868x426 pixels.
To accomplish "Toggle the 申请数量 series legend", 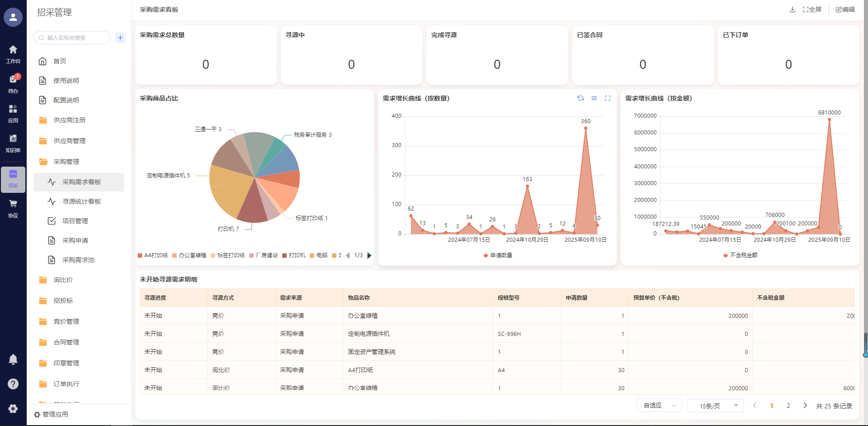I will pyautogui.click(x=498, y=255).
